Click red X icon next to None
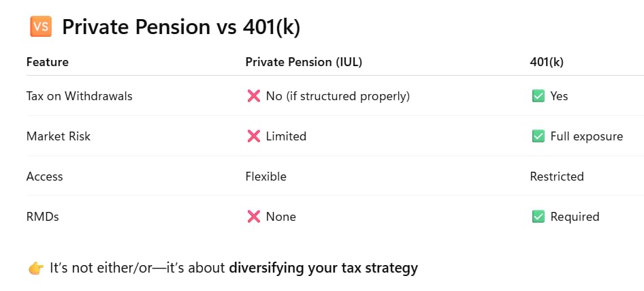The height and width of the screenshot is (291, 644). coord(254,217)
